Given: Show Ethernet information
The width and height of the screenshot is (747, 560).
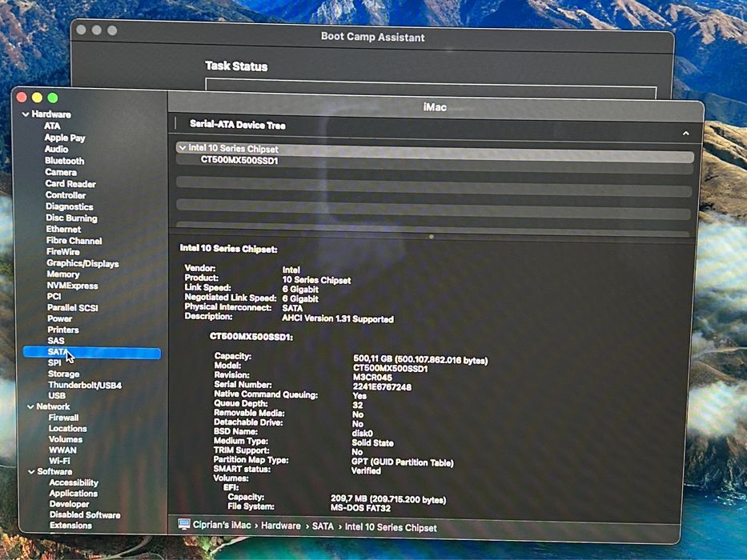Looking at the screenshot, I should [x=63, y=230].
